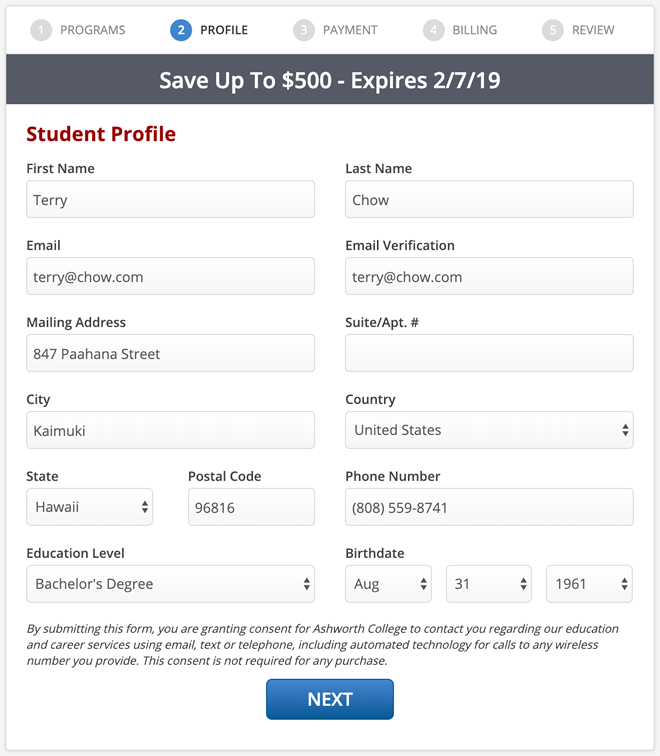
Task: Click the step 1 Programs circle icon
Action: pyautogui.click(x=41, y=30)
